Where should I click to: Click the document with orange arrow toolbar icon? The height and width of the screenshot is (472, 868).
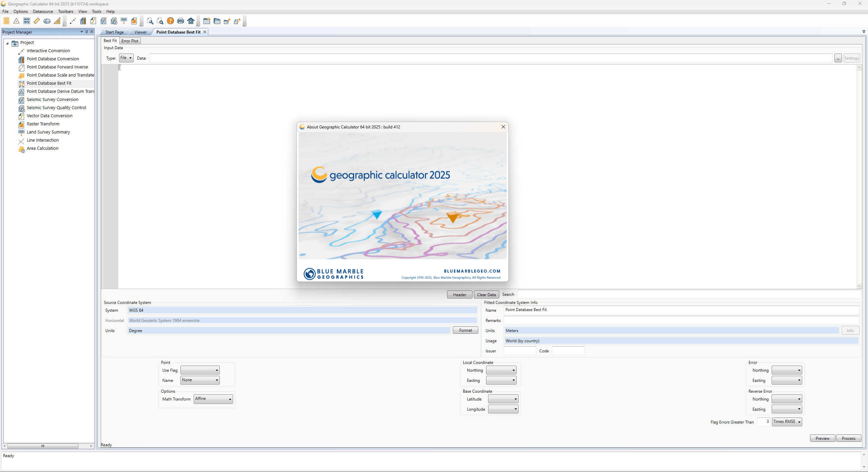tap(237, 21)
